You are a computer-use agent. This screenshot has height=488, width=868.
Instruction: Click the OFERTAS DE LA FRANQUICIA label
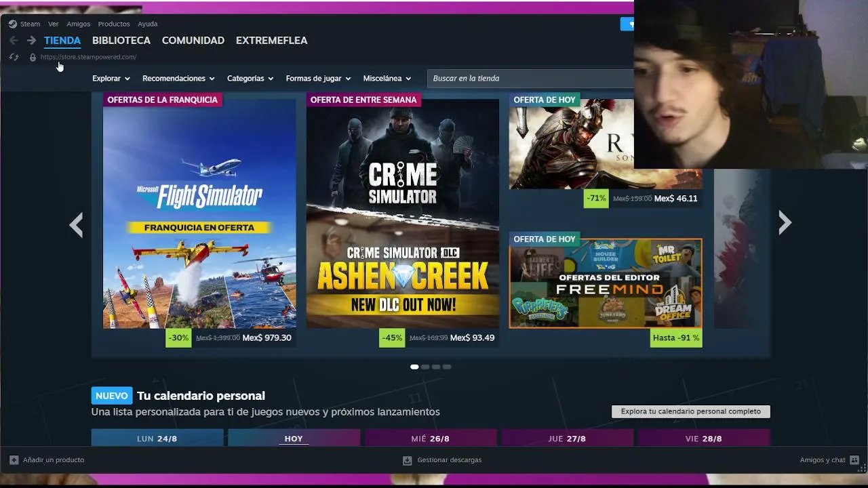(162, 100)
